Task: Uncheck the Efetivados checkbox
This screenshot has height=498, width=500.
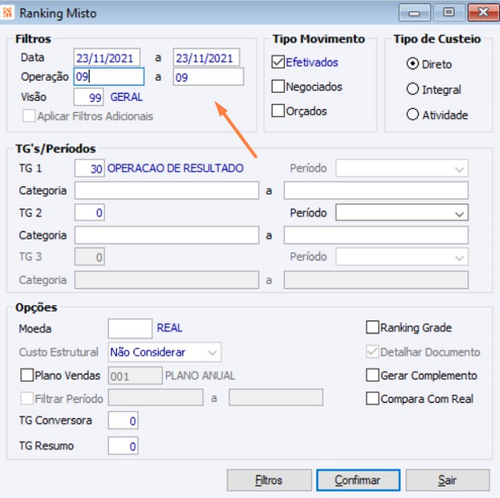Action: (278, 62)
